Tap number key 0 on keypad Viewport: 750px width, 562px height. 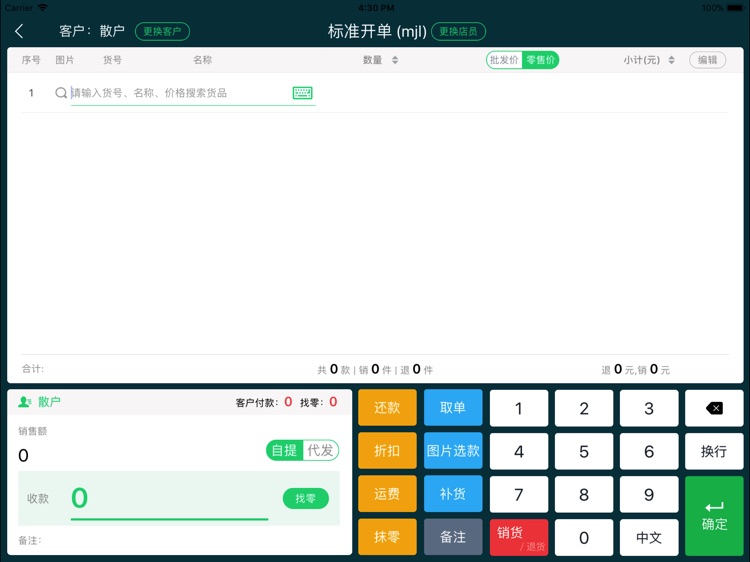(x=584, y=537)
